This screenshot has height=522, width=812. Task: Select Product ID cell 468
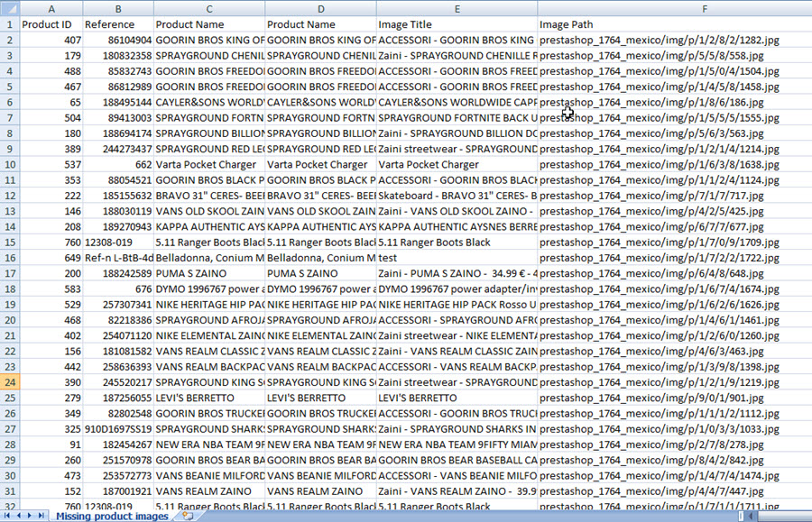(x=51, y=320)
